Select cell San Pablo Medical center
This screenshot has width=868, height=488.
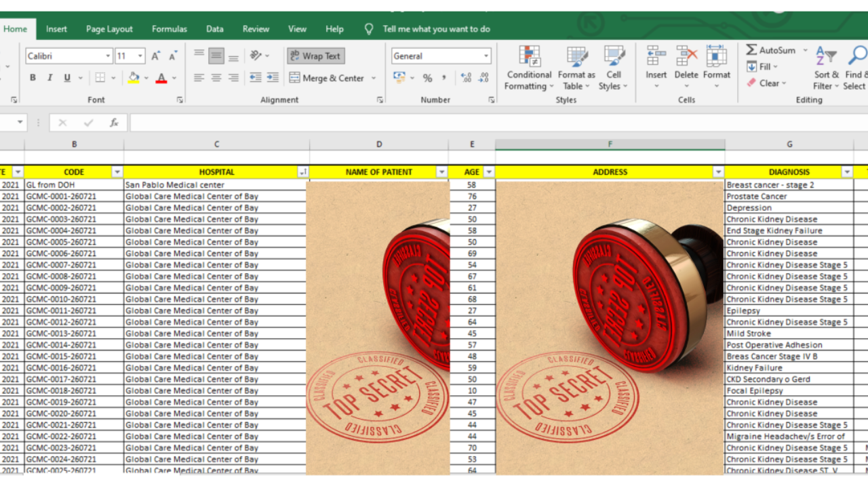tap(216, 184)
